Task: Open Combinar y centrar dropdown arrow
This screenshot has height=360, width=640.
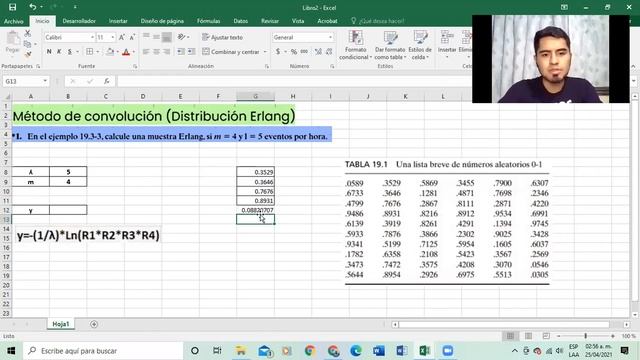Action: (x=265, y=52)
